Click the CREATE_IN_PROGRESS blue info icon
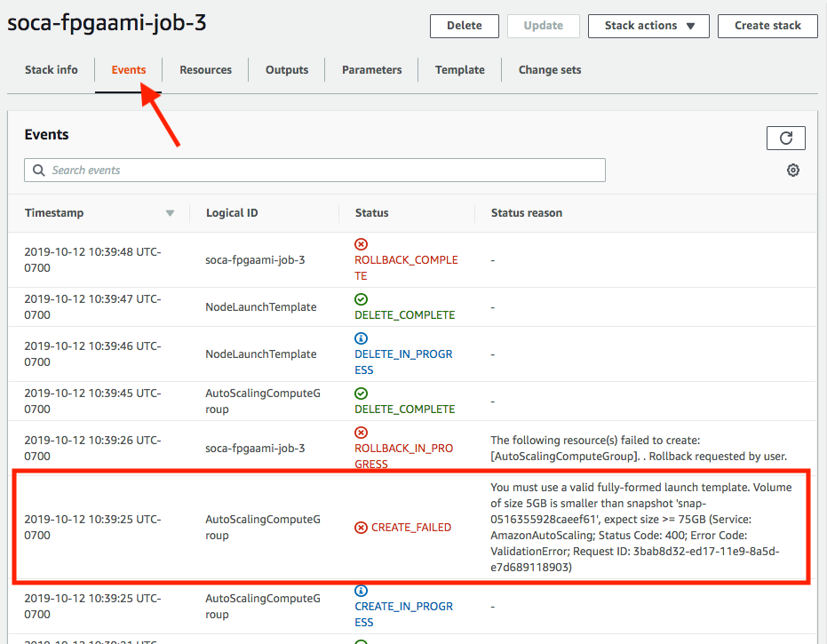 [361, 591]
